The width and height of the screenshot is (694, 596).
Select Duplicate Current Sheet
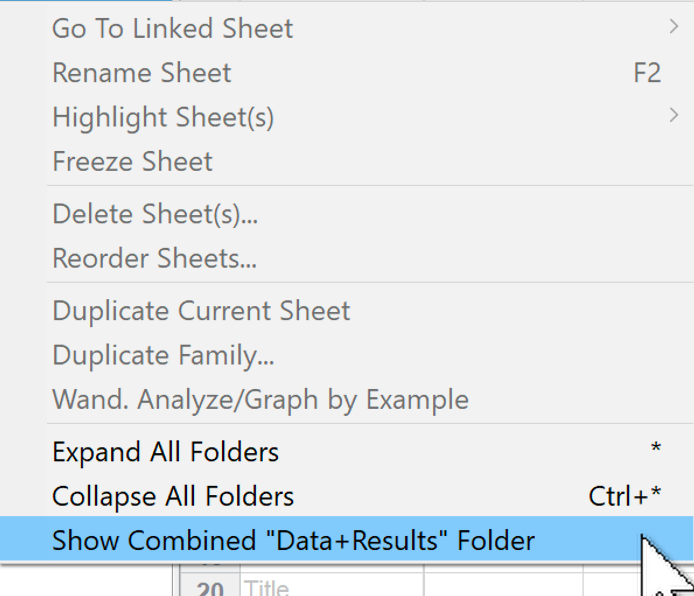[201, 310]
